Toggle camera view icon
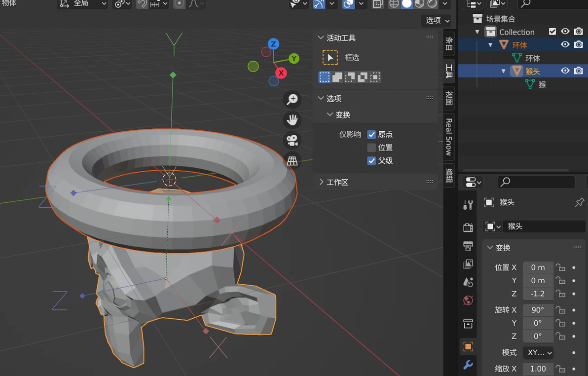Image resolution: width=588 pixels, height=376 pixels. point(292,140)
